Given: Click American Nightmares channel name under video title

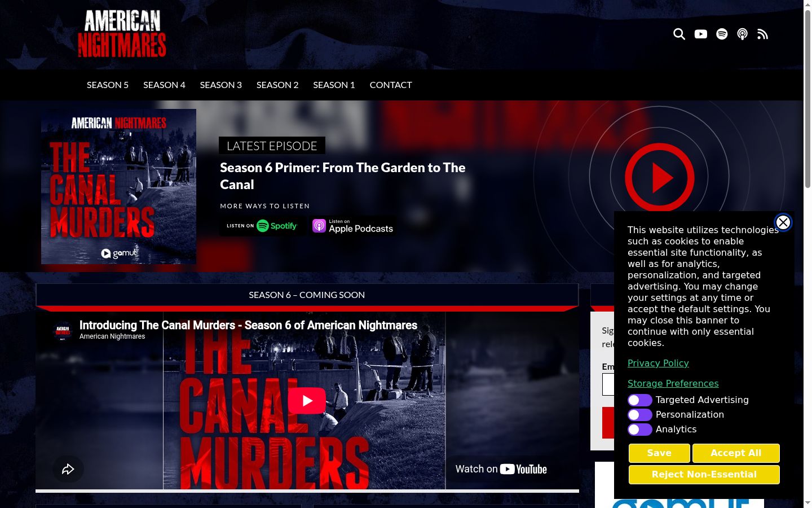Looking at the screenshot, I should (112, 336).
